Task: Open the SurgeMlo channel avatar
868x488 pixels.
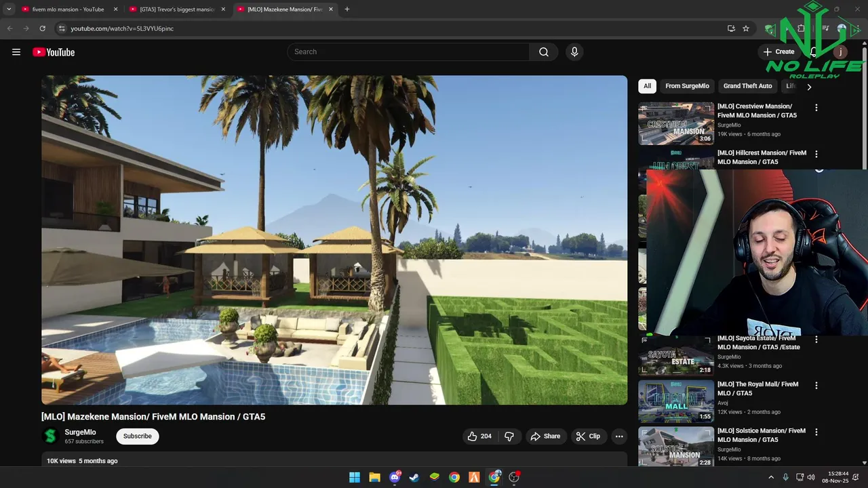Action: pos(50,436)
